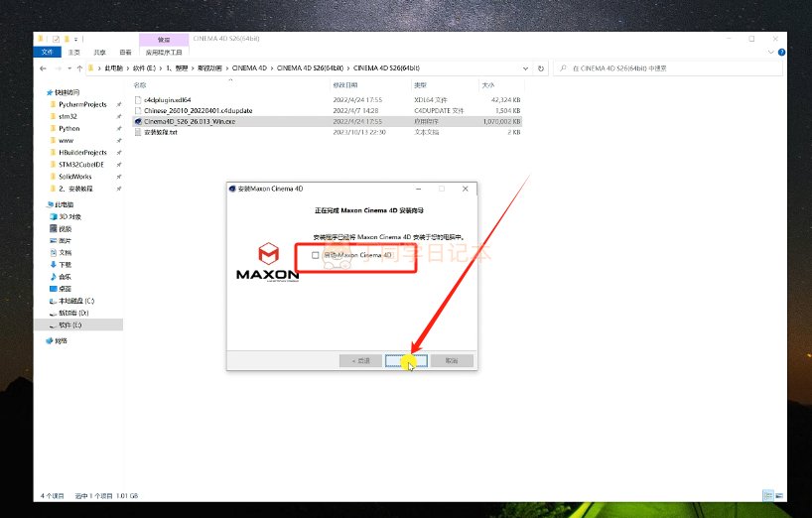Open the HBuilderProjects pinned folder
The image size is (812, 518).
point(82,153)
